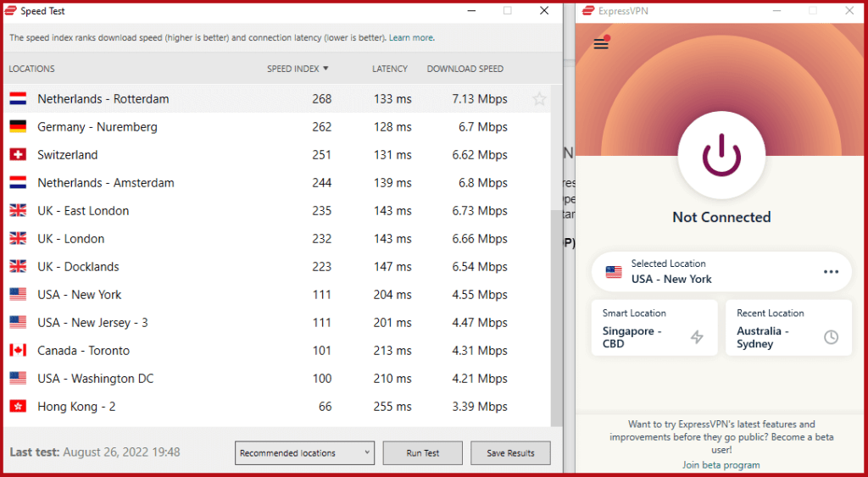Click the Germany flag icon
Screen dimensions: 868x477
tap(19, 127)
